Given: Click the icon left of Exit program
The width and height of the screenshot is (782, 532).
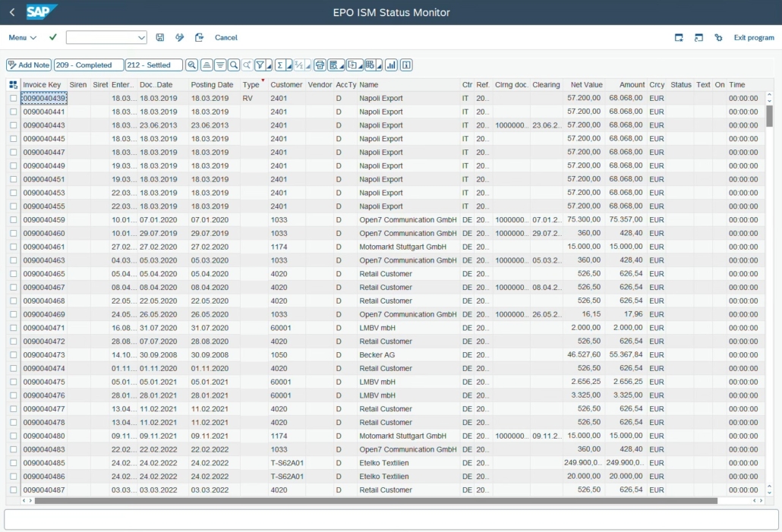Looking at the screenshot, I should [718, 37].
